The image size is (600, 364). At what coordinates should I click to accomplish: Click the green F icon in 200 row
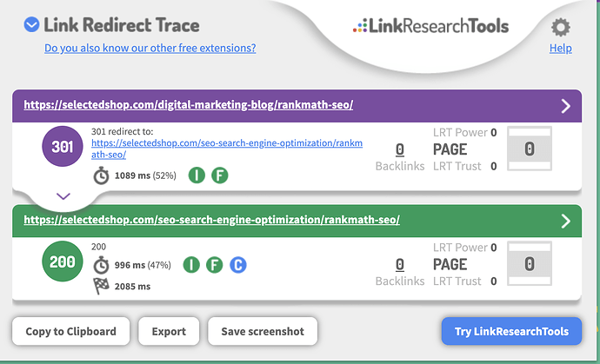click(x=215, y=263)
